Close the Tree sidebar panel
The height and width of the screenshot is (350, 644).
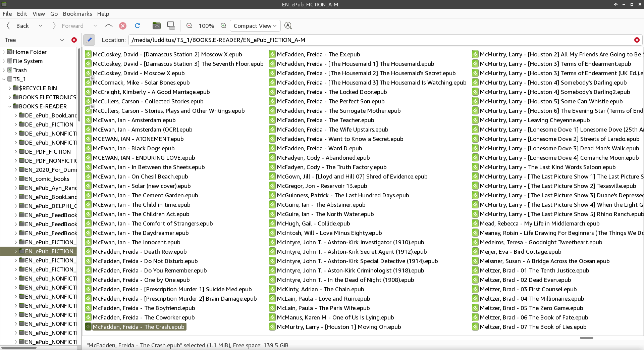point(74,40)
